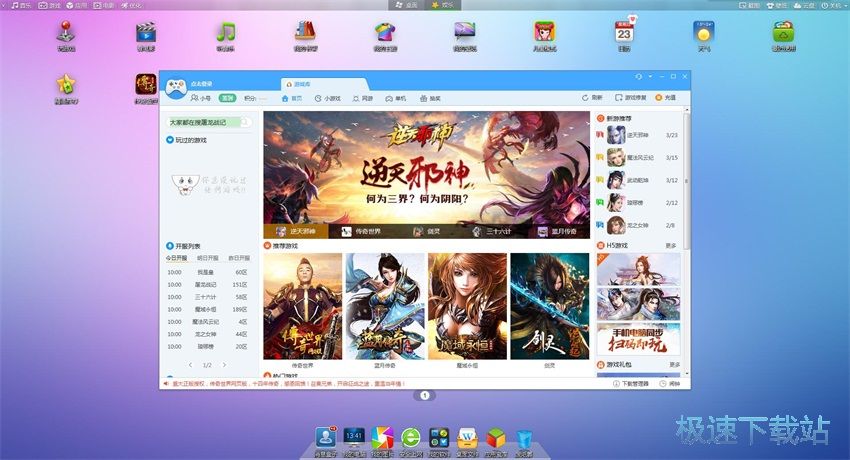Open the green software box desktop icon
The width and height of the screenshot is (850, 460).
click(x=783, y=33)
